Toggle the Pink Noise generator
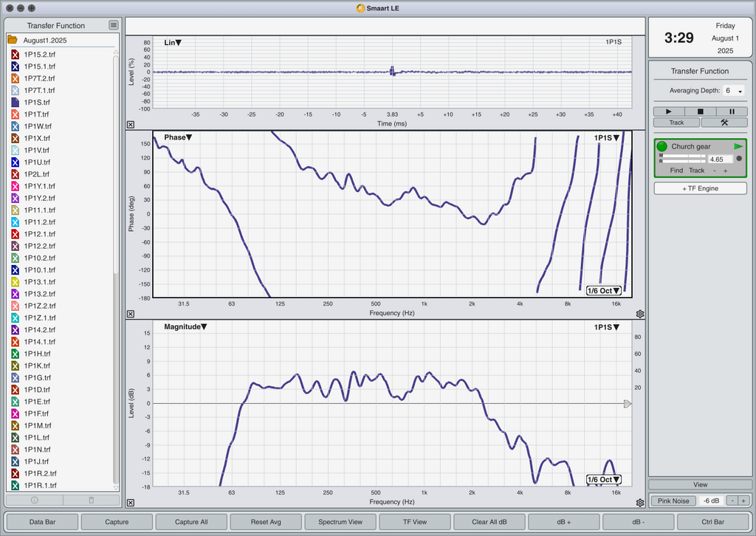Screen dimensions: 756x536 [673, 501]
